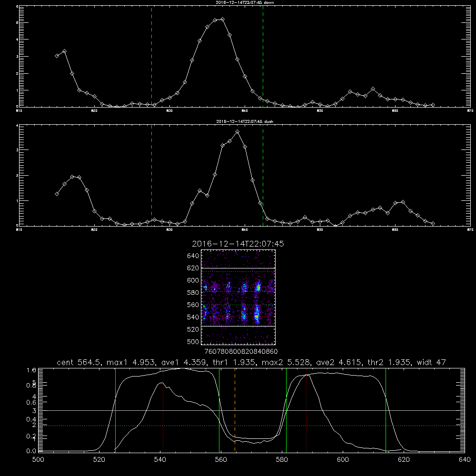Click the timestamp title above the heatmap
Screen dimensions: 476x476
(238, 244)
